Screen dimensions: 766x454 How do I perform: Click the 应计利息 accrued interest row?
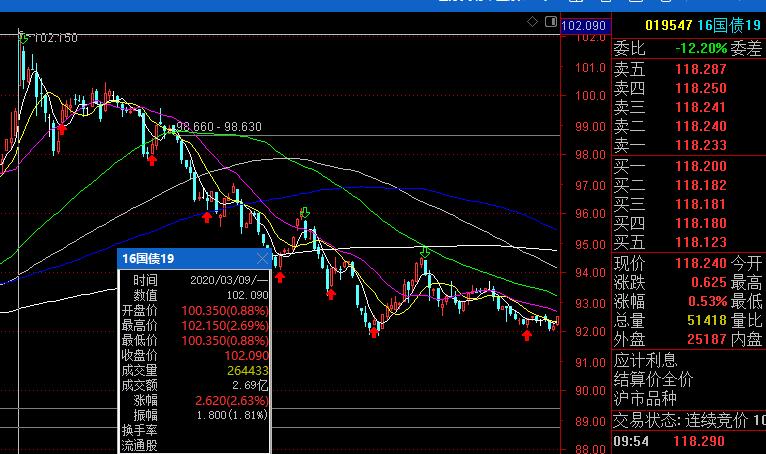645,360
